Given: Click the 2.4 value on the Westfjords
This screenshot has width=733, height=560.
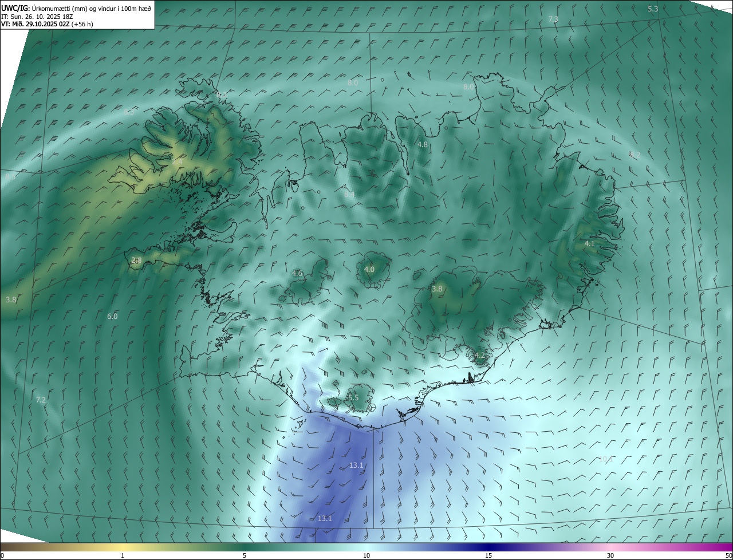Looking at the screenshot, I should tap(177, 162).
